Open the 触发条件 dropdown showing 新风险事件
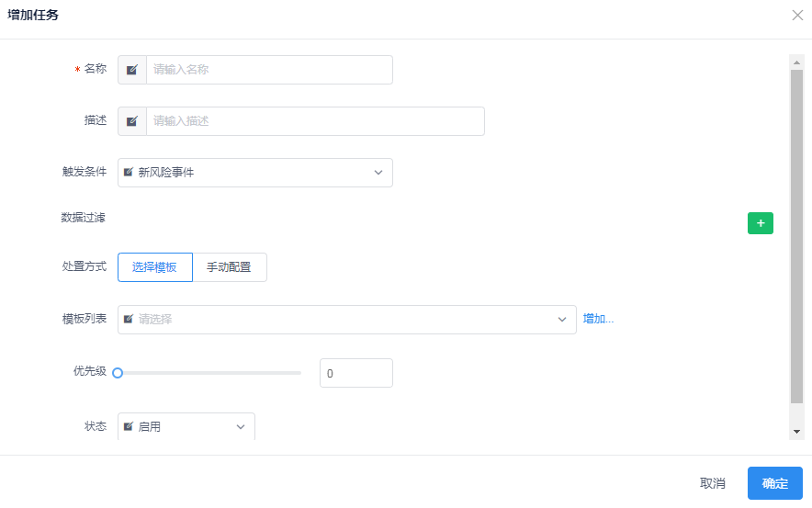 pyautogui.click(x=255, y=173)
